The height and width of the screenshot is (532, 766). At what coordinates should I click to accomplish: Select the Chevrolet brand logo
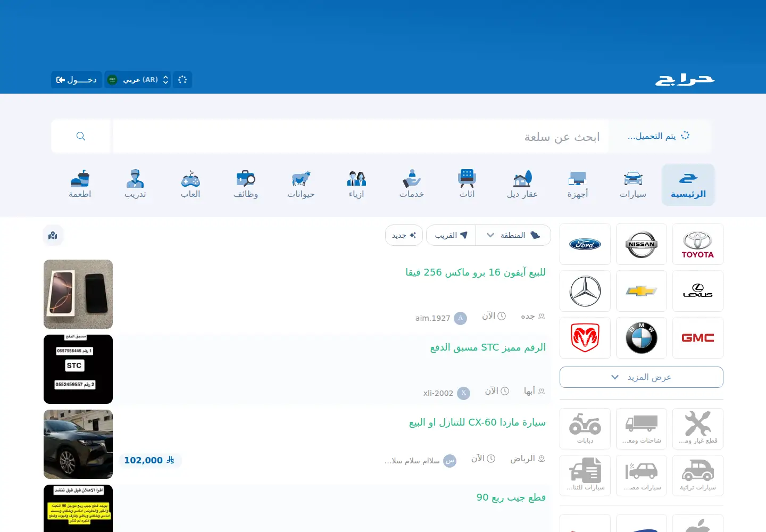[642, 291]
